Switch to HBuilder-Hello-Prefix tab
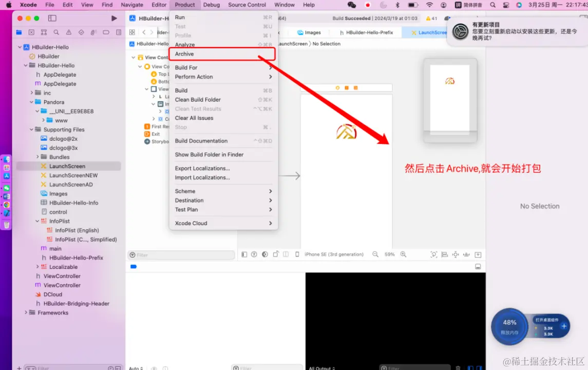The height and width of the screenshot is (370, 588). point(366,33)
